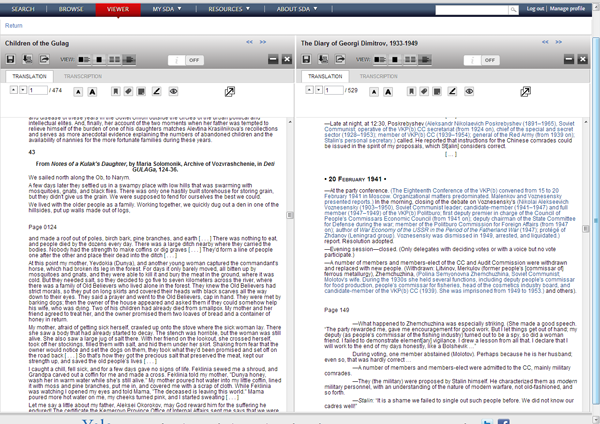Decrease font size in Gulag panel

78,92
